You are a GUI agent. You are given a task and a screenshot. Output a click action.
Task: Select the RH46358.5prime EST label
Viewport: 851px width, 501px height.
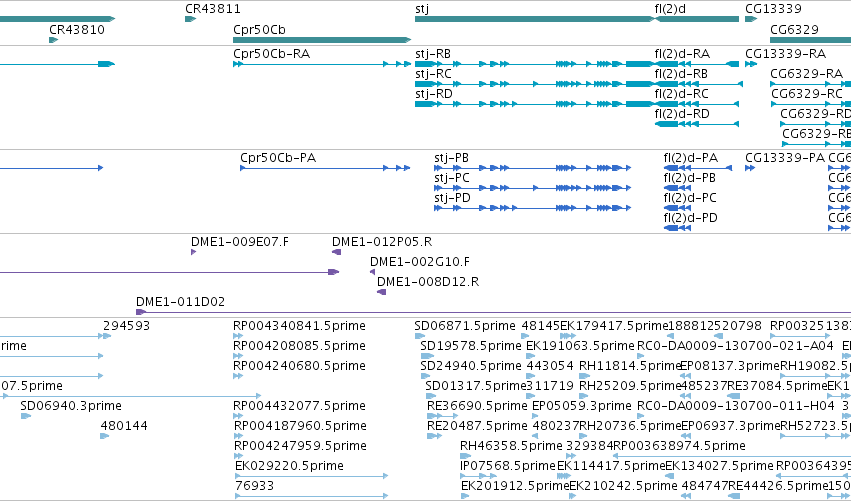(x=511, y=446)
